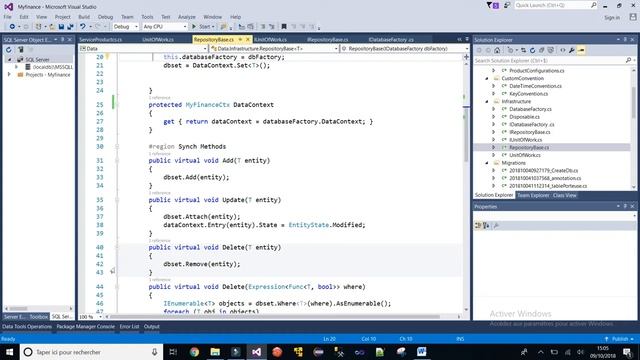Open the Data Tools Operations tab

tap(27, 327)
